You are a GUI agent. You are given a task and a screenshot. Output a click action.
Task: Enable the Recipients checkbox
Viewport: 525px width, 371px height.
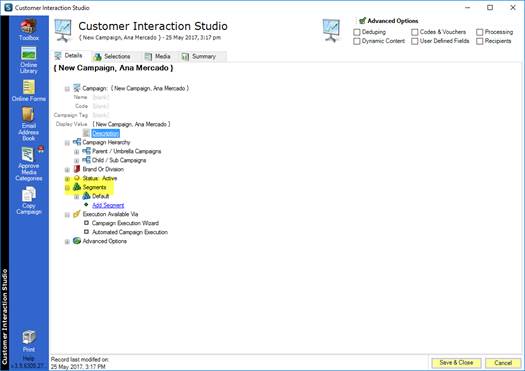coord(479,41)
